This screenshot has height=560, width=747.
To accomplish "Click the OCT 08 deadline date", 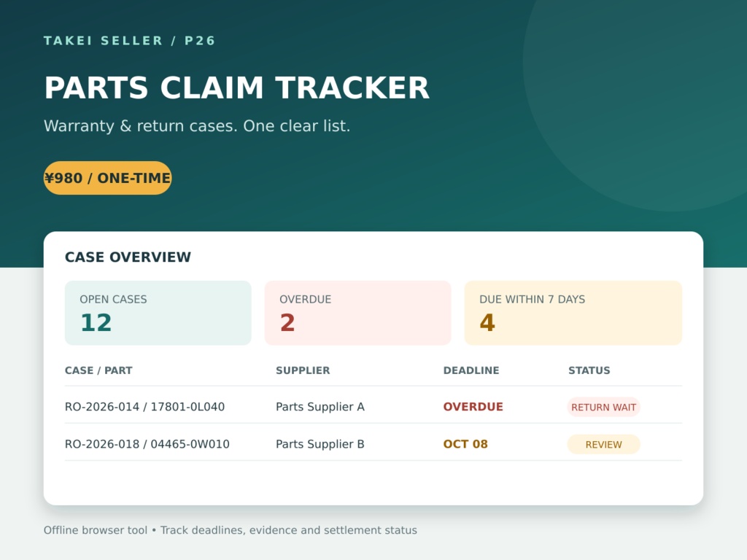I will click(x=465, y=444).
